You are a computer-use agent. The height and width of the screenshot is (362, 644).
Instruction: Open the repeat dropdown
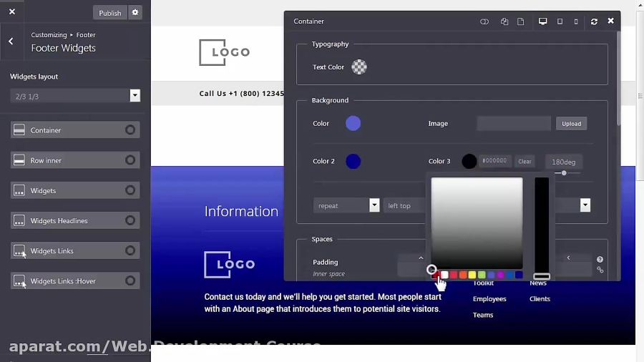tap(346, 205)
